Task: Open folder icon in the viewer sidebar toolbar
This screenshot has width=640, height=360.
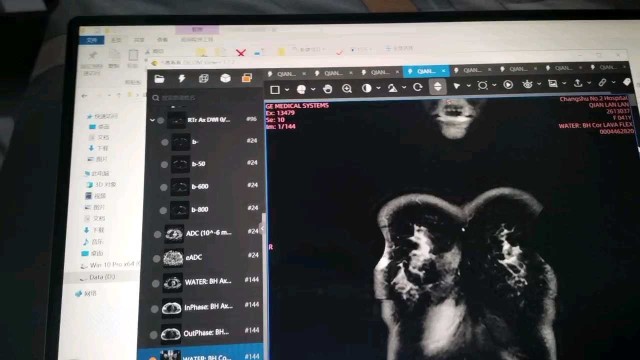Action: coord(159,78)
